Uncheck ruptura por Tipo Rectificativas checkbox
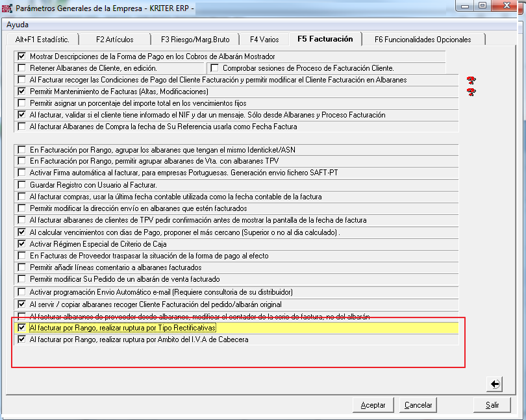The width and height of the screenshot is (526, 420). coord(22,328)
